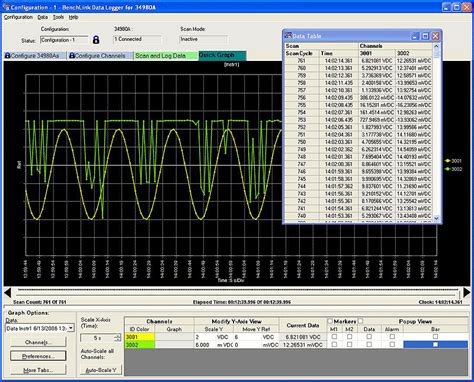Check the Data popup for channel 3002
474x382 pixels.
pyautogui.click(x=369, y=344)
